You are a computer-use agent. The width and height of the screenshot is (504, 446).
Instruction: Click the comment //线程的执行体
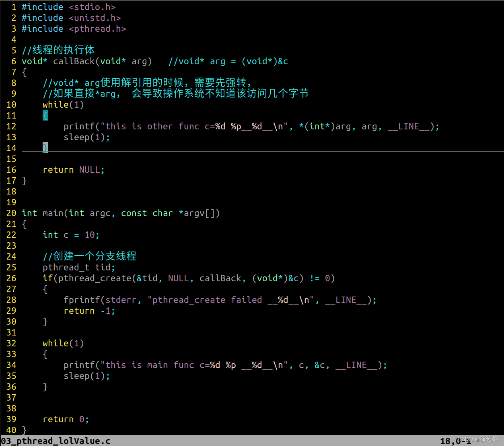coord(58,50)
